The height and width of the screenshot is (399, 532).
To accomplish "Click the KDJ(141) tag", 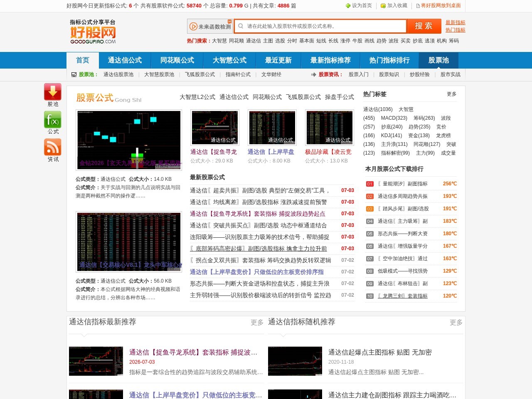I will click(392, 135).
